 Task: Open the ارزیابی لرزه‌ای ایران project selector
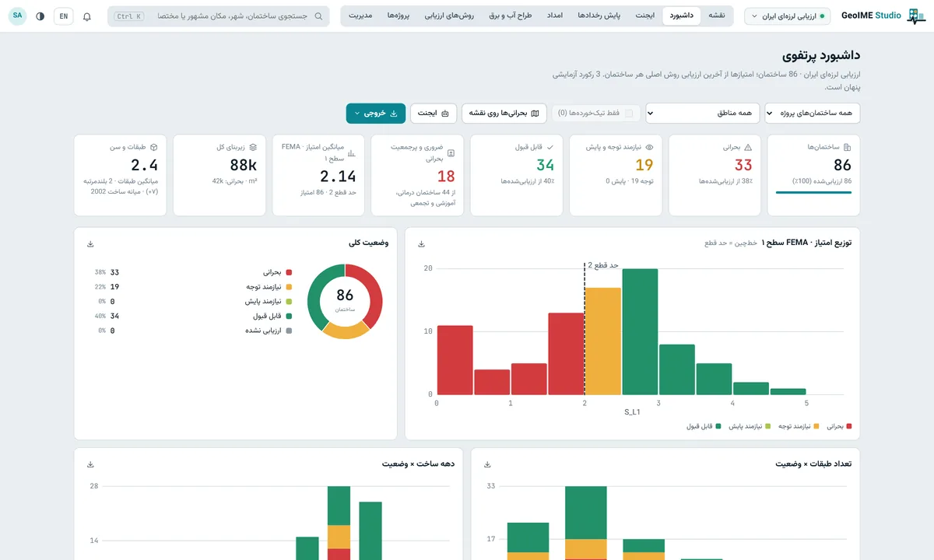click(x=788, y=16)
